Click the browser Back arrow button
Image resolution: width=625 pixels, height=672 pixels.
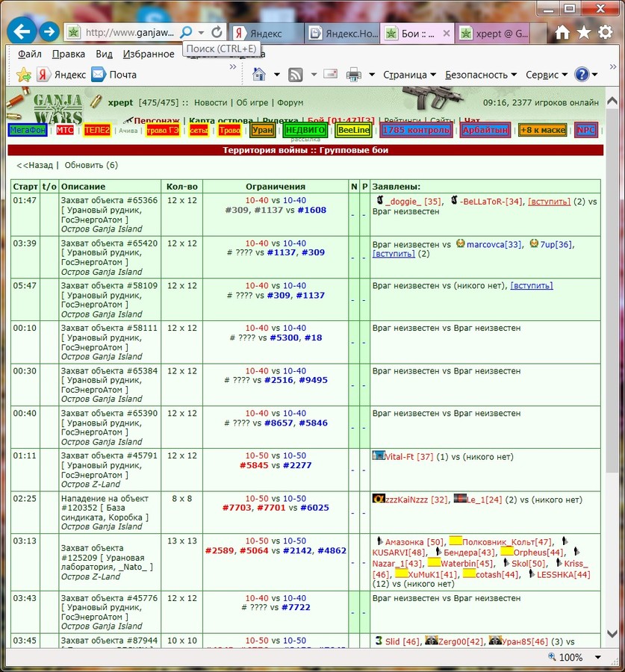pyautogui.click(x=22, y=31)
